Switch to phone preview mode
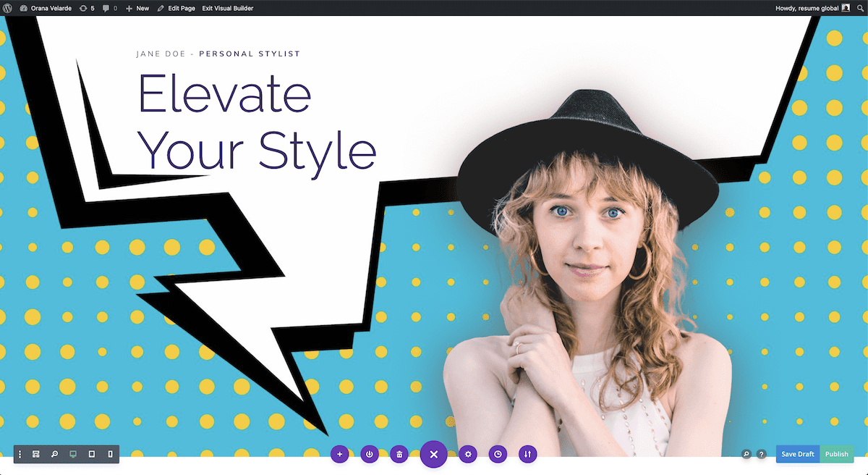Image resolution: width=868 pixels, height=475 pixels. point(109,454)
